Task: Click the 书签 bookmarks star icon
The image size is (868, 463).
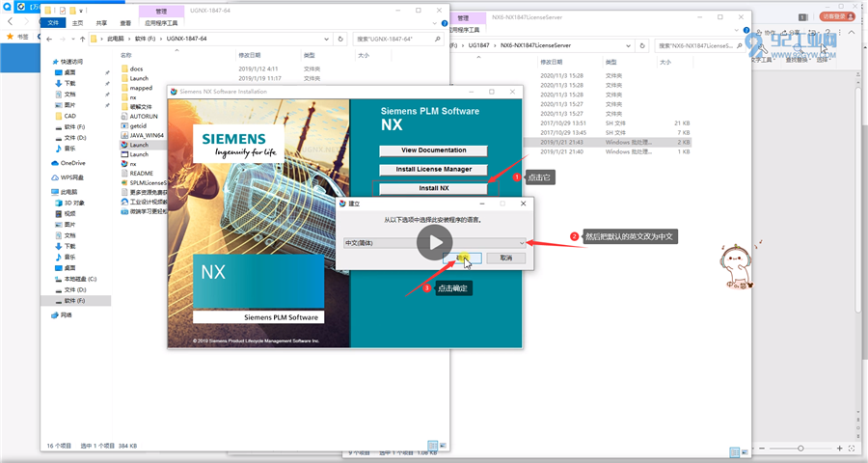Action: 10,37
